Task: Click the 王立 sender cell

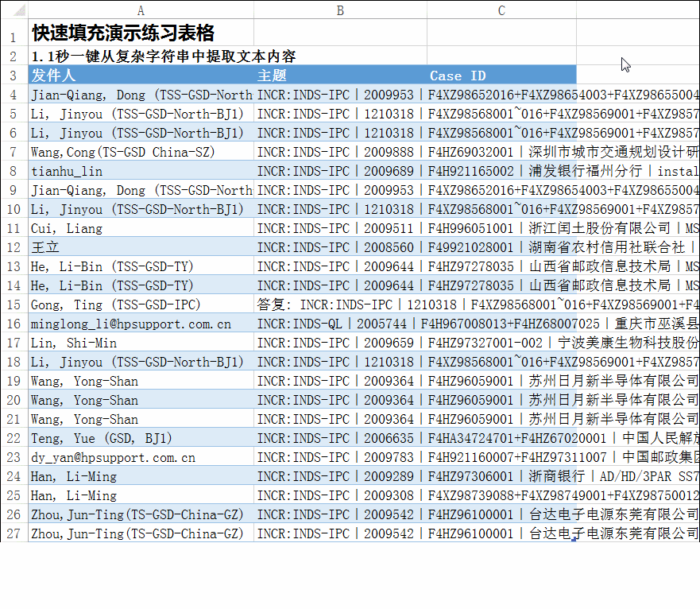Action: (x=141, y=247)
